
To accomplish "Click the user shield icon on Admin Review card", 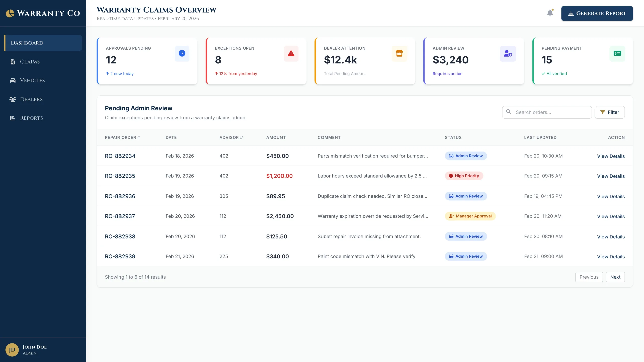I will [508, 53].
